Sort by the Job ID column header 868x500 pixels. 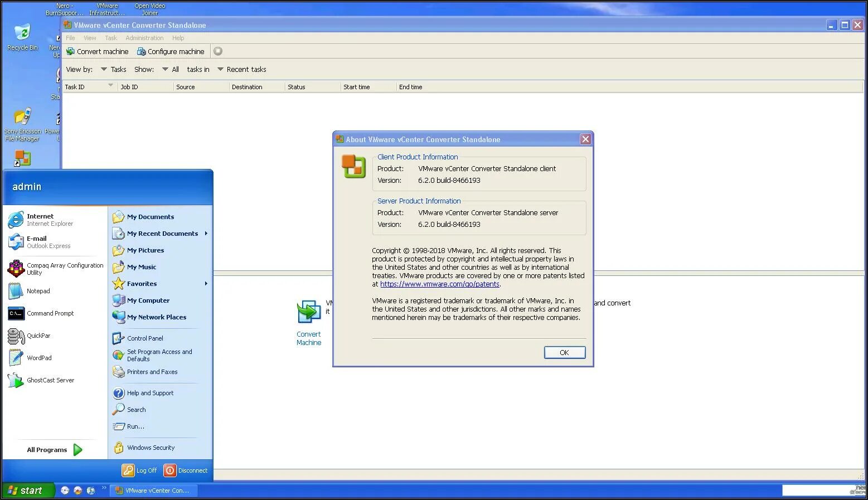(x=146, y=87)
